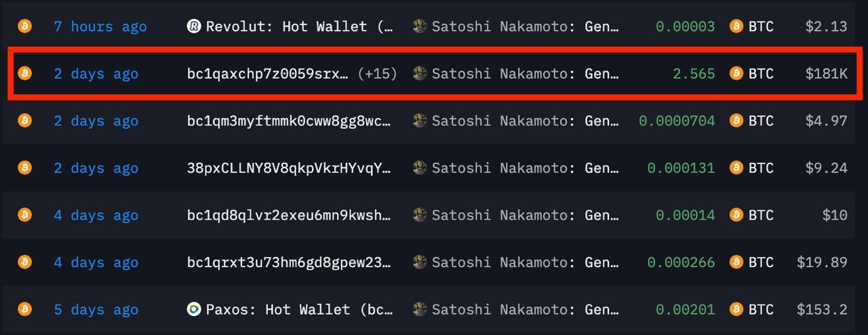Click the Bitcoin chain icon beside "5 days ago"

pyautogui.click(x=25, y=309)
